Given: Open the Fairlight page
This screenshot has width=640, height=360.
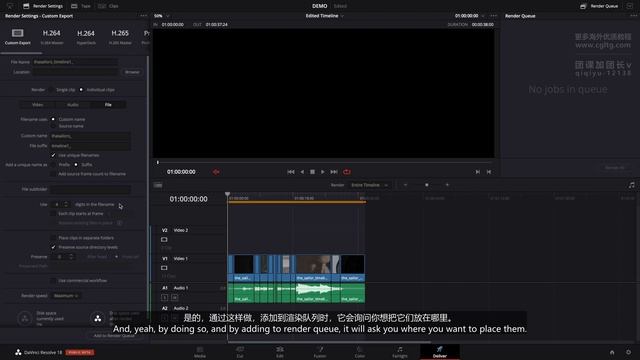Looking at the screenshot, I should coord(400,352).
